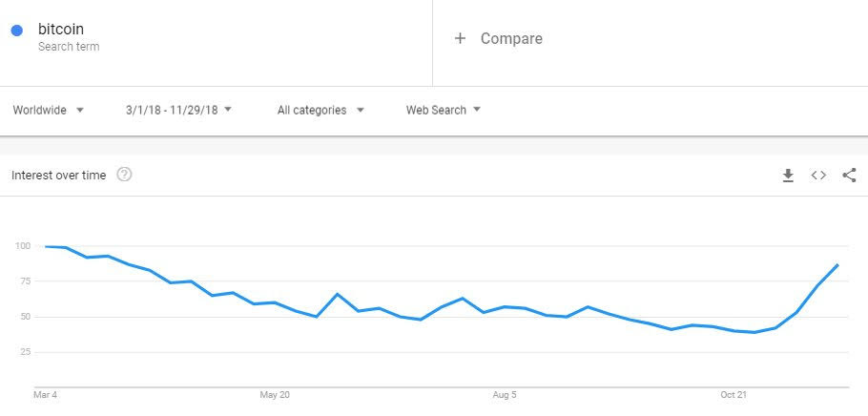Expand the Worldwide region dropdown

coord(49,111)
